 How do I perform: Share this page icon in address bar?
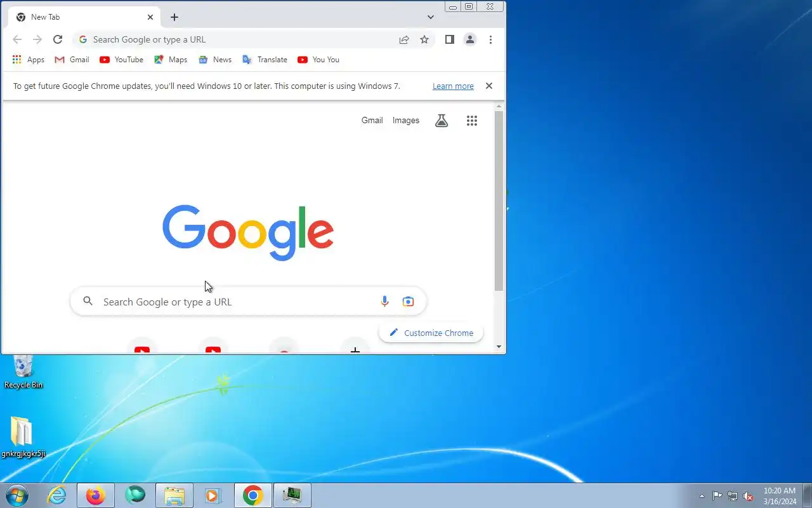404,39
